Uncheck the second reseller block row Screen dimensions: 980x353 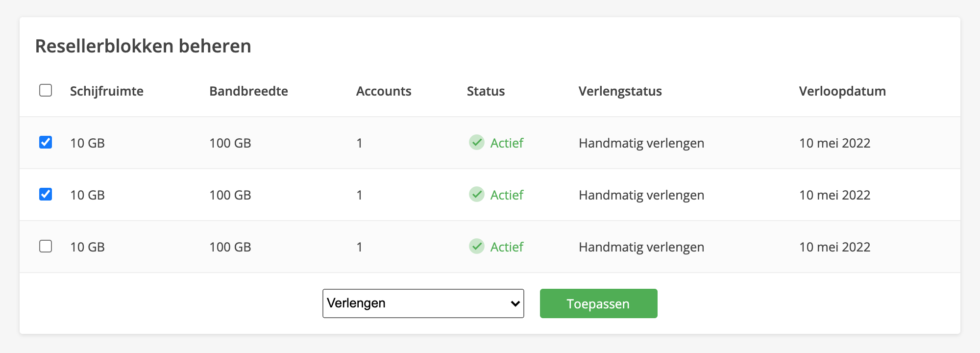tap(46, 195)
